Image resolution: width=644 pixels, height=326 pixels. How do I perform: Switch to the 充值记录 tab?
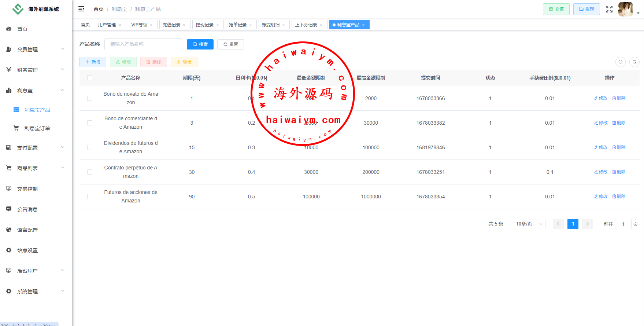pos(171,25)
